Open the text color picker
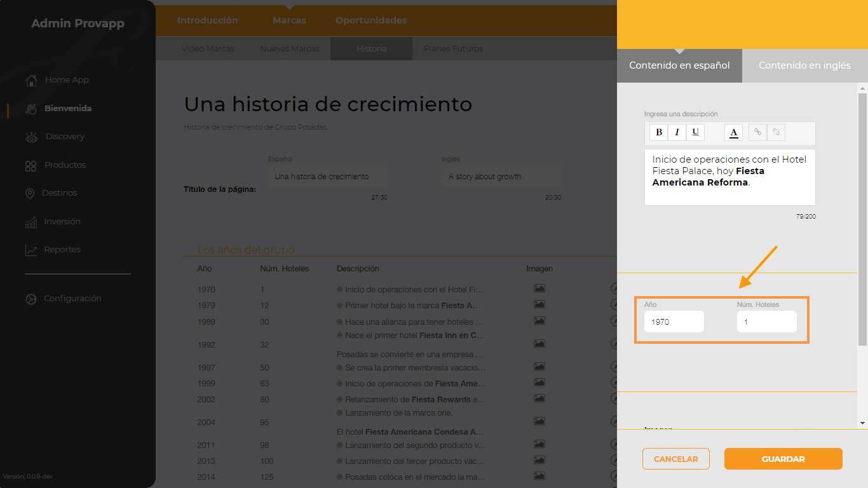868x488 pixels. 734,132
